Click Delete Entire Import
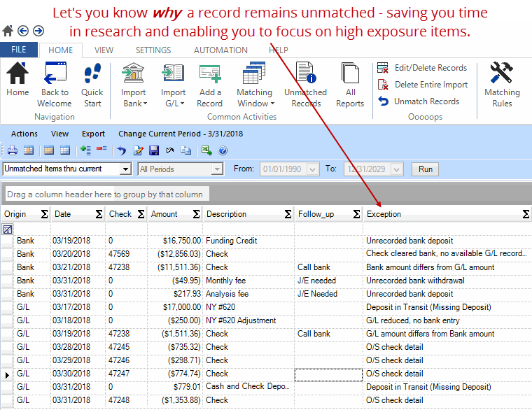Viewport: 532px width, 410px height. (x=423, y=85)
